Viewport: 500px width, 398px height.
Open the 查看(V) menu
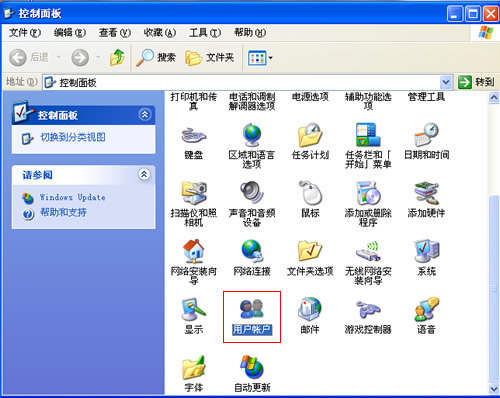point(115,33)
